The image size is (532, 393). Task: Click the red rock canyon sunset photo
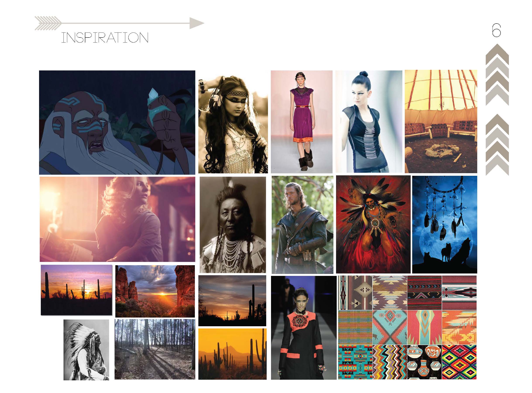coord(155,291)
